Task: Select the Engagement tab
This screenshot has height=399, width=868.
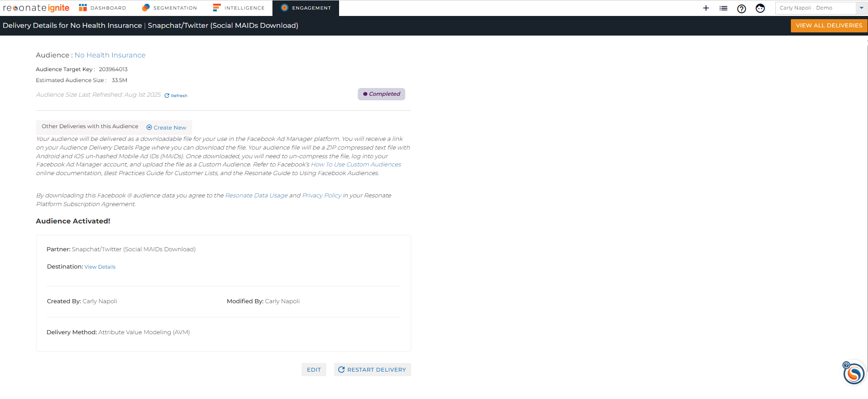Action: pyautogui.click(x=306, y=8)
